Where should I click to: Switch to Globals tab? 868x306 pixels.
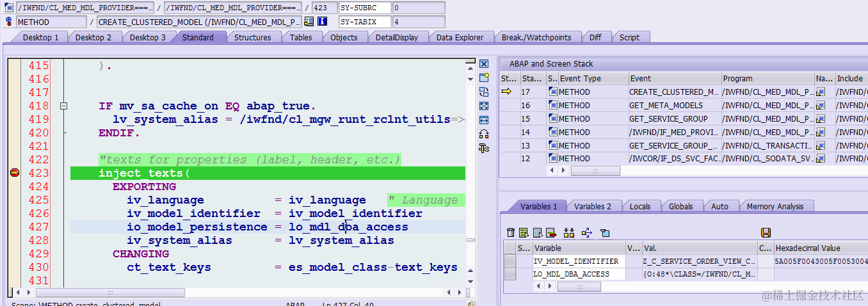coord(680,206)
